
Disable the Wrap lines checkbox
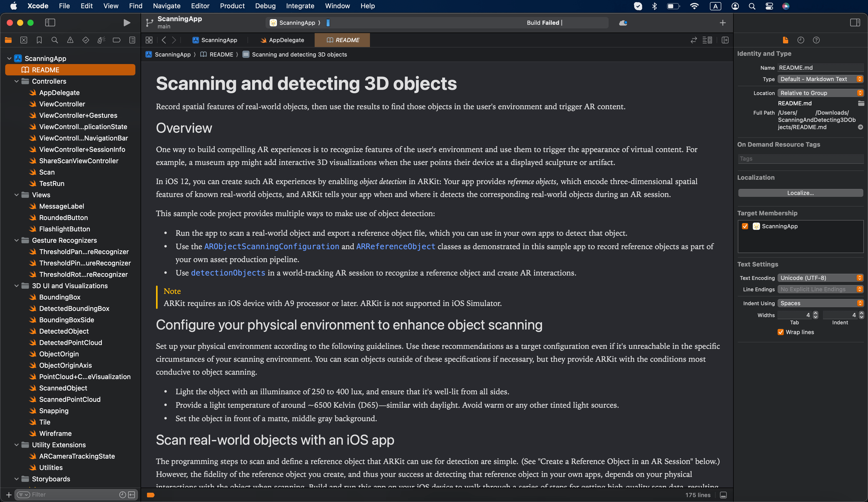(780, 332)
